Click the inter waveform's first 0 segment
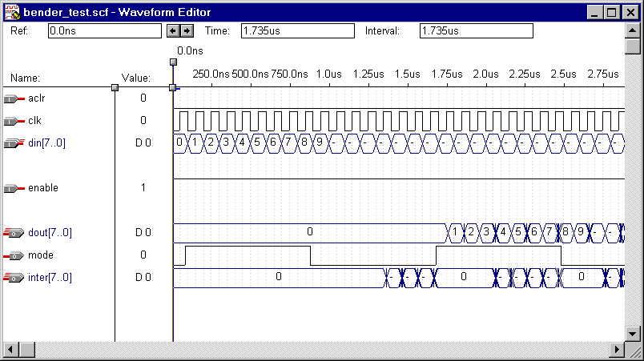 tap(279, 278)
